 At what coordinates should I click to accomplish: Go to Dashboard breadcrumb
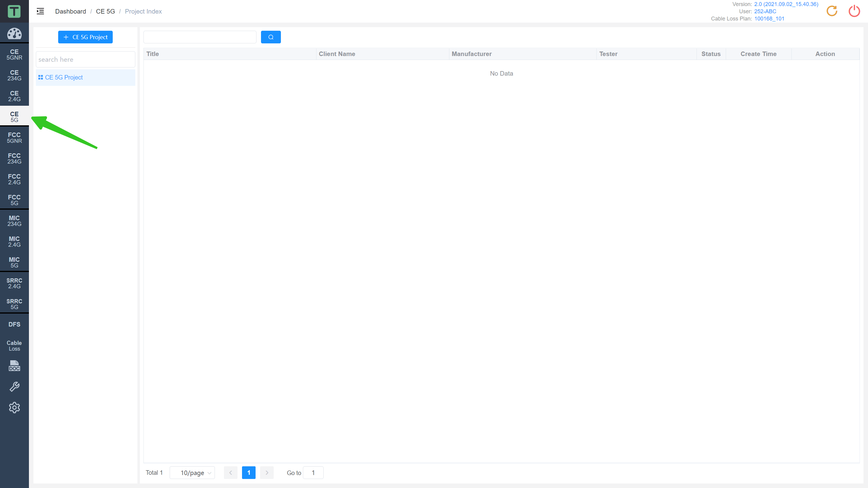click(71, 11)
